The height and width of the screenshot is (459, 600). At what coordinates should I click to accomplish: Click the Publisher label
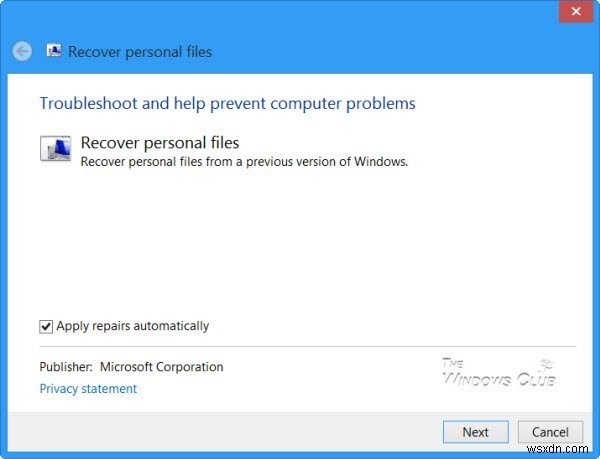point(67,367)
